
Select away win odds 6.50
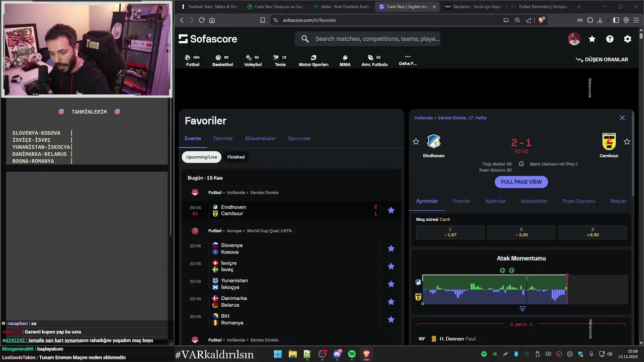593,232
